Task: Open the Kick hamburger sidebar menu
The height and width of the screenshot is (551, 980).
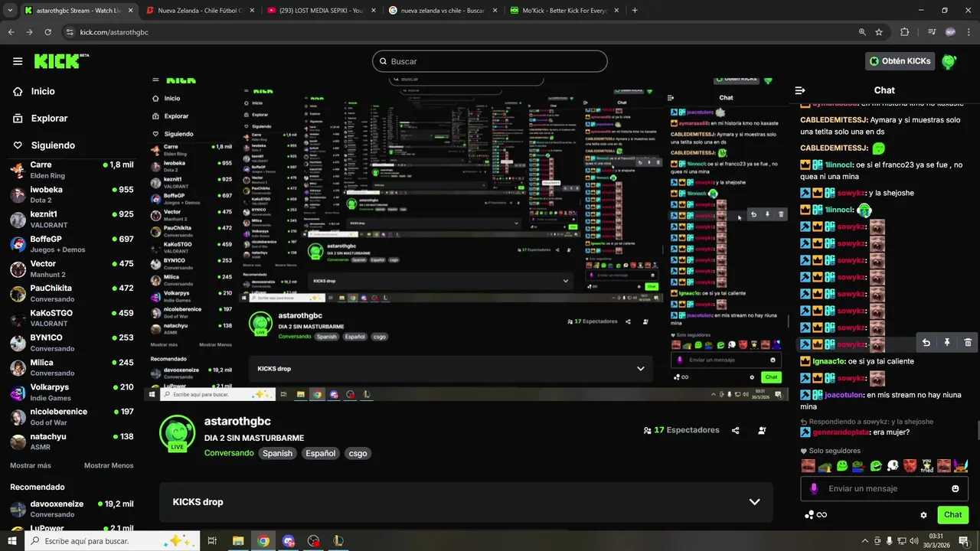Action: pyautogui.click(x=18, y=61)
